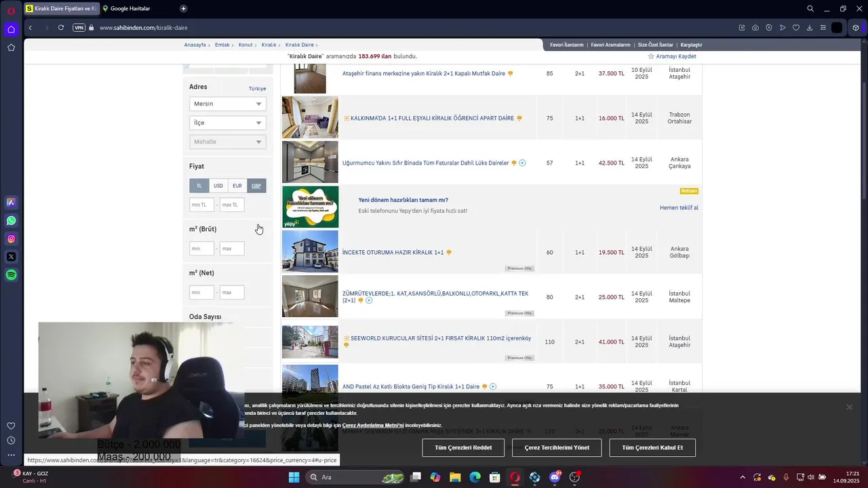Click Aramayı Kaydet link

coord(672,56)
